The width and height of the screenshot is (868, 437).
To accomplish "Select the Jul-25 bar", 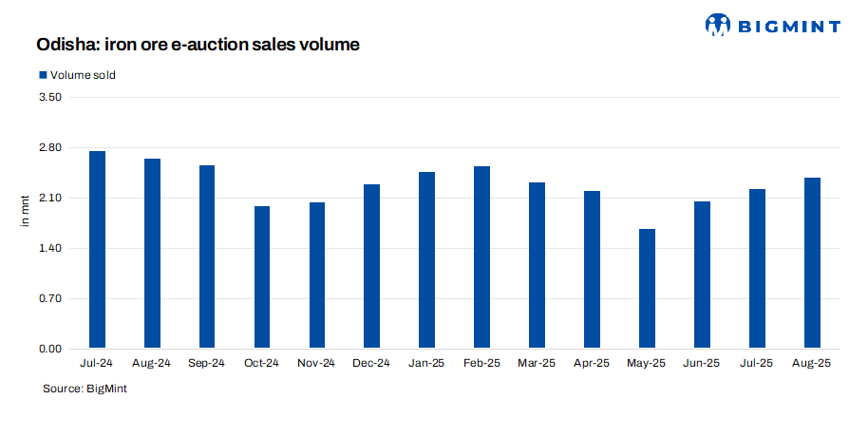I will pos(757,269).
